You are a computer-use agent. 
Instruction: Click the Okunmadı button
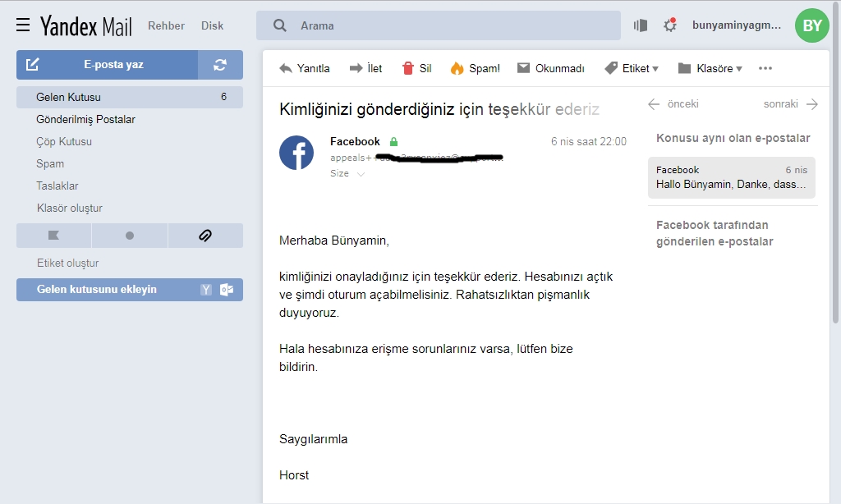click(551, 68)
